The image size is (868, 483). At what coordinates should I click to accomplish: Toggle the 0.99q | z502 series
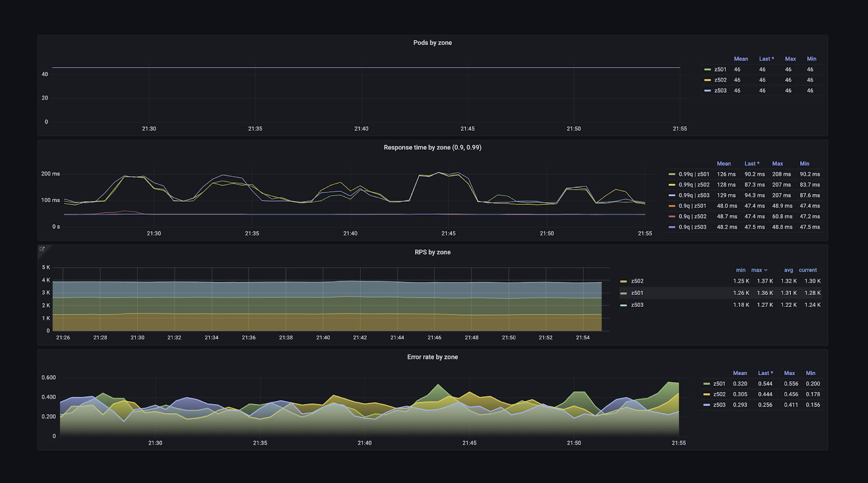coord(694,184)
